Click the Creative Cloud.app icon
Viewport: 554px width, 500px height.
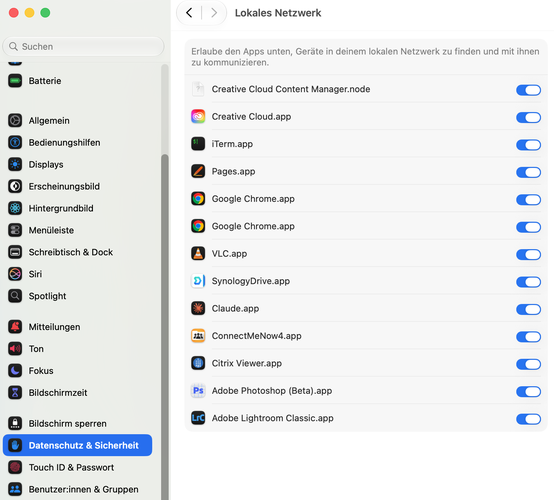pos(198,117)
